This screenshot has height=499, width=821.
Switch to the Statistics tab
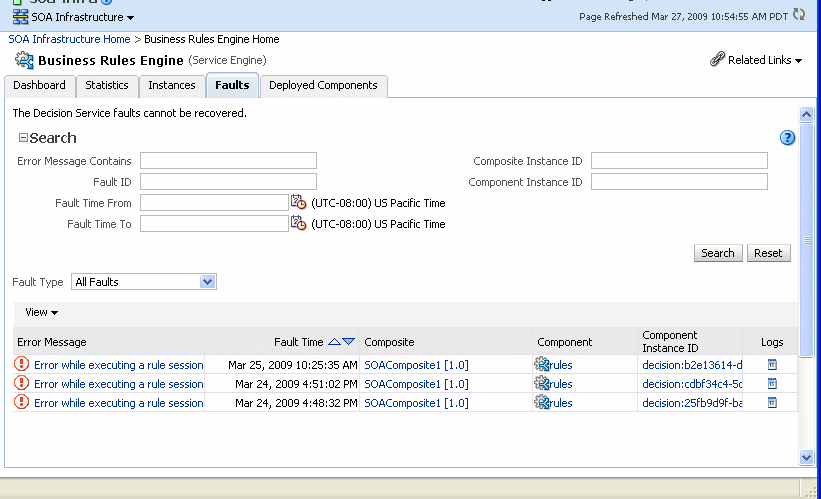click(x=106, y=86)
